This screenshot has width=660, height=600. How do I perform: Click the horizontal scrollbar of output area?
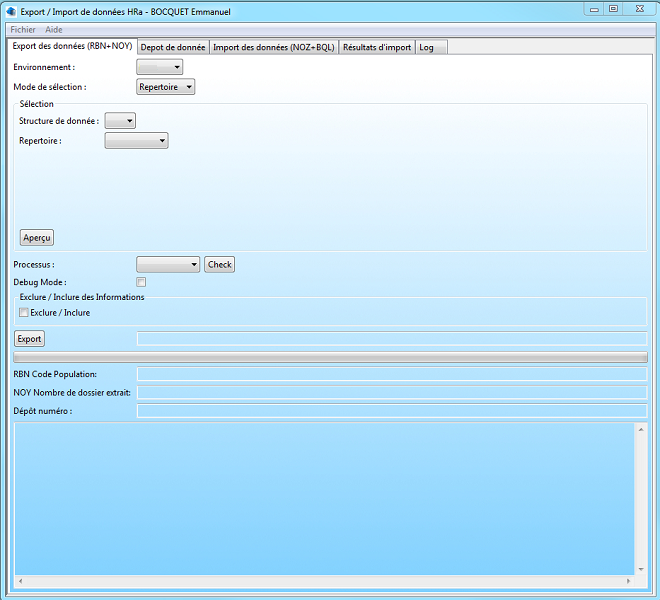[325, 581]
